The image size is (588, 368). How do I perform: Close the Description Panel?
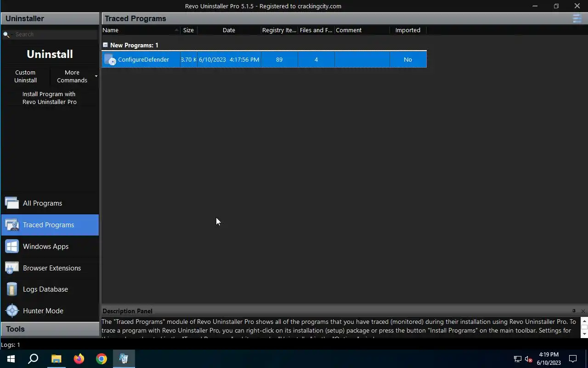point(583,311)
